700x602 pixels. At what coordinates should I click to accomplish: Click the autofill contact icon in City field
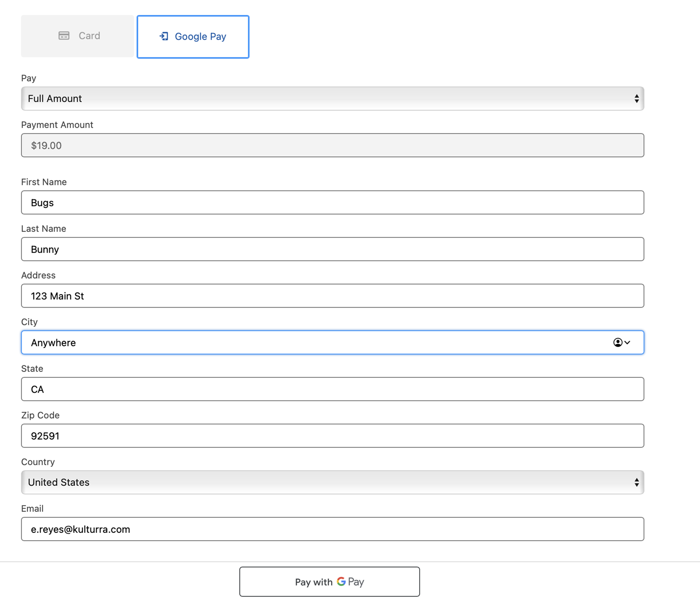(x=618, y=342)
